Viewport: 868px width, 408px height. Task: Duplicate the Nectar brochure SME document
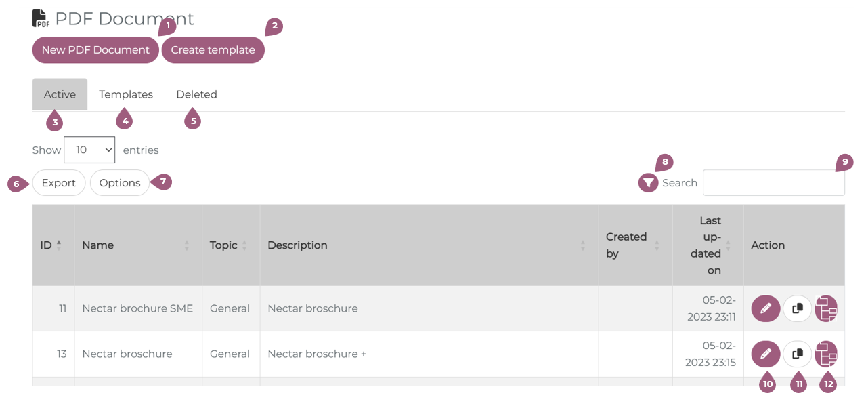coord(798,308)
